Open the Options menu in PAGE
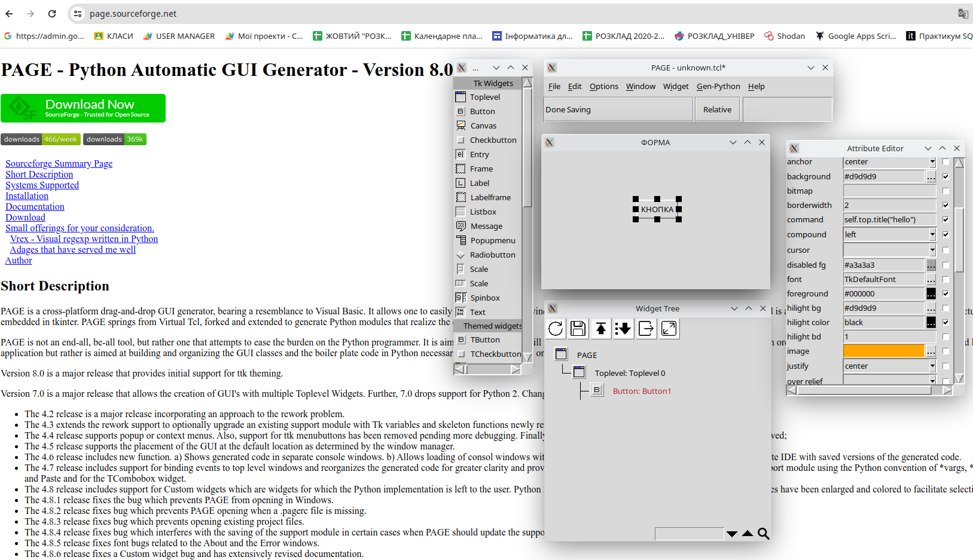Viewport: 973px width, 560px height. pos(604,86)
